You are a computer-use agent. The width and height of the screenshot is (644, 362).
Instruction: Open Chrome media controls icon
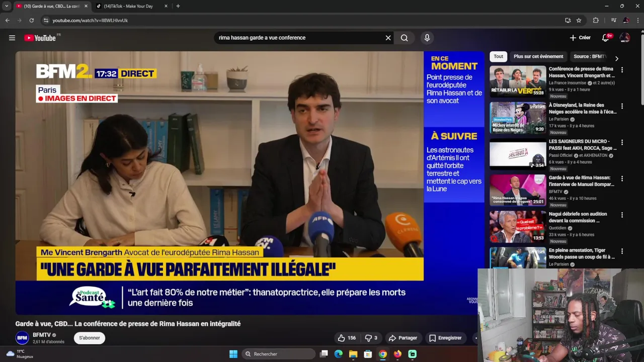613,20
